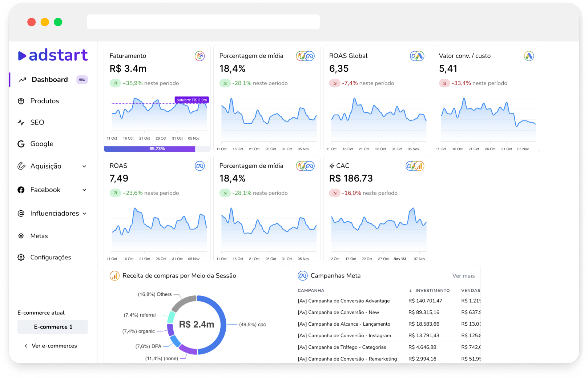Click the Produtos box icon

[21, 101]
